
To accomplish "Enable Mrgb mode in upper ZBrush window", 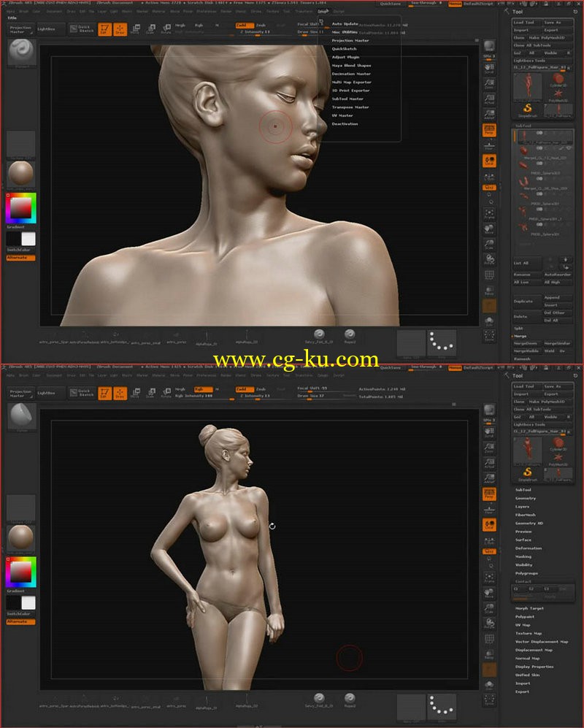I will coord(180,25).
